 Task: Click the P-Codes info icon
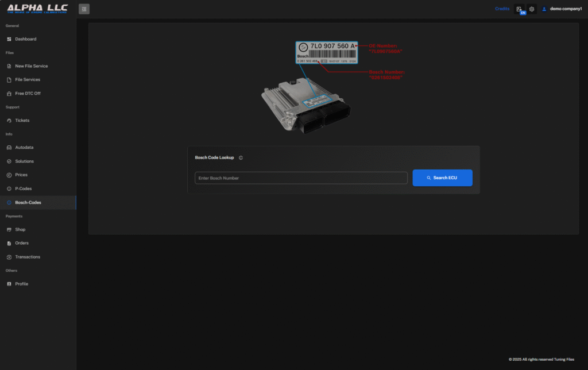pyautogui.click(x=9, y=189)
